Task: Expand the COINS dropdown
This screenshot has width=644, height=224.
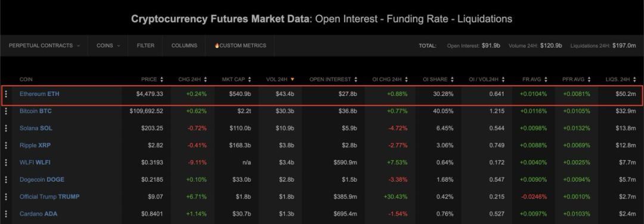Action: 109,45
